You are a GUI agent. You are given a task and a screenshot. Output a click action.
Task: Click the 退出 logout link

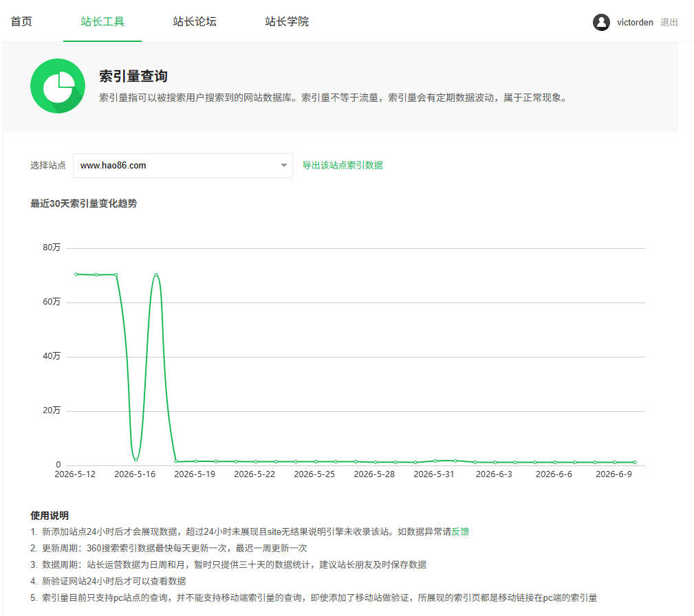[669, 22]
